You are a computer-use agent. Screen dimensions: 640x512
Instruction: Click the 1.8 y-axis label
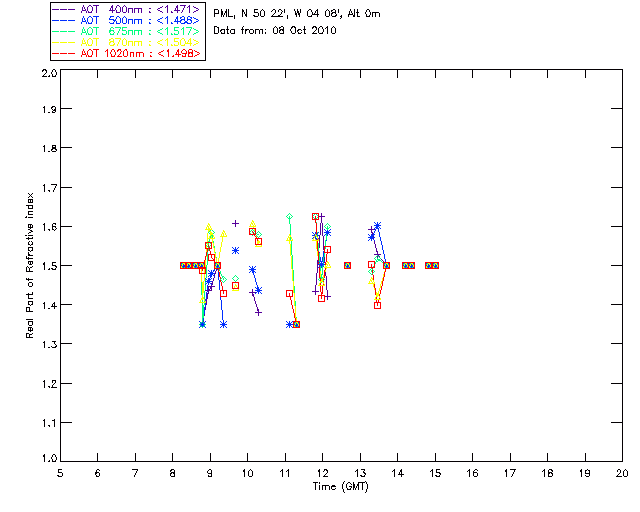pyautogui.click(x=49, y=149)
